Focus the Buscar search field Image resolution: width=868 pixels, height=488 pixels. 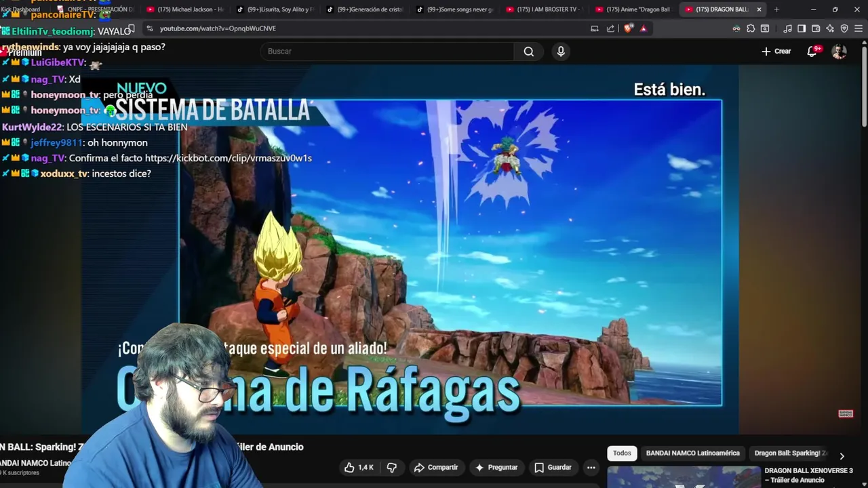tap(387, 52)
